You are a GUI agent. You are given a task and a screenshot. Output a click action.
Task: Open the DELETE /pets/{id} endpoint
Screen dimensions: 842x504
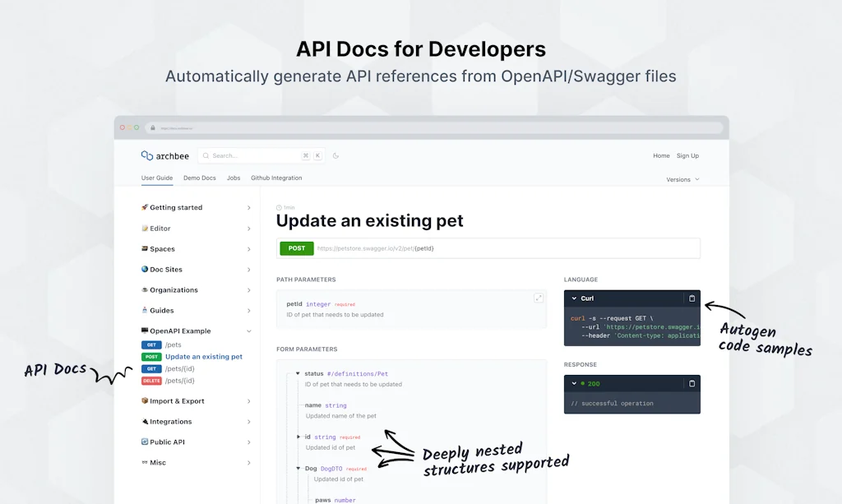[179, 381]
